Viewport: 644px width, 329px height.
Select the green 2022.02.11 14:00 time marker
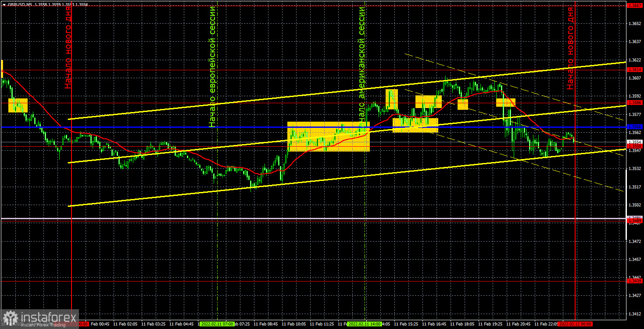tap(365, 324)
